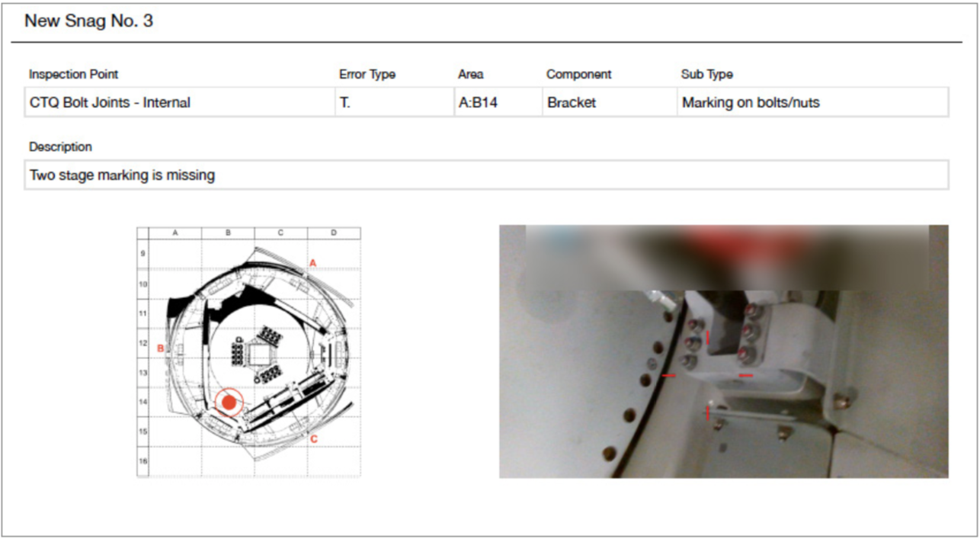The width and height of the screenshot is (980, 539).
Task: Click the 'Description' label
Action: 60,146
